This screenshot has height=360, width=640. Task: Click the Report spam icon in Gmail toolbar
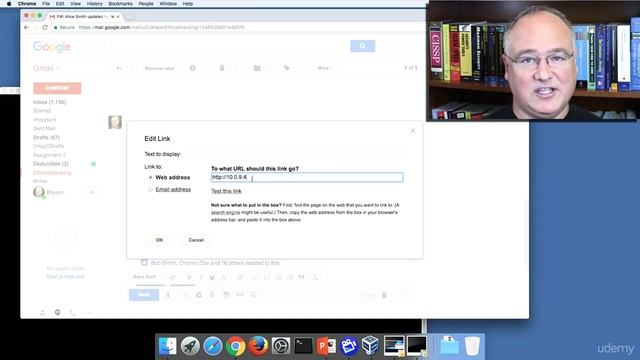(193, 68)
